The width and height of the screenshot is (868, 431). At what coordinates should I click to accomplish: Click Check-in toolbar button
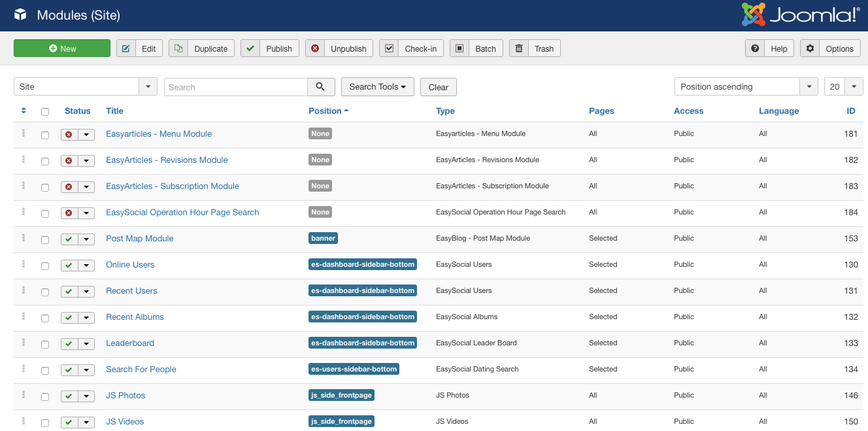click(x=411, y=48)
